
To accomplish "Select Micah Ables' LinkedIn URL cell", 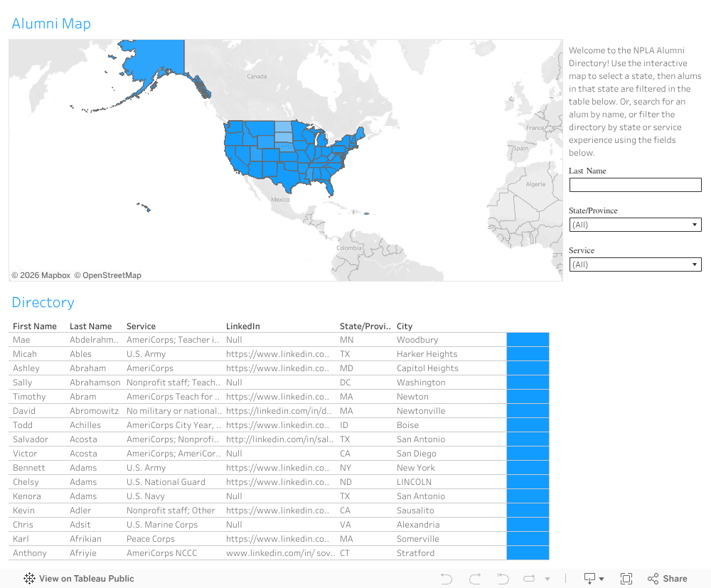I will [x=277, y=354].
